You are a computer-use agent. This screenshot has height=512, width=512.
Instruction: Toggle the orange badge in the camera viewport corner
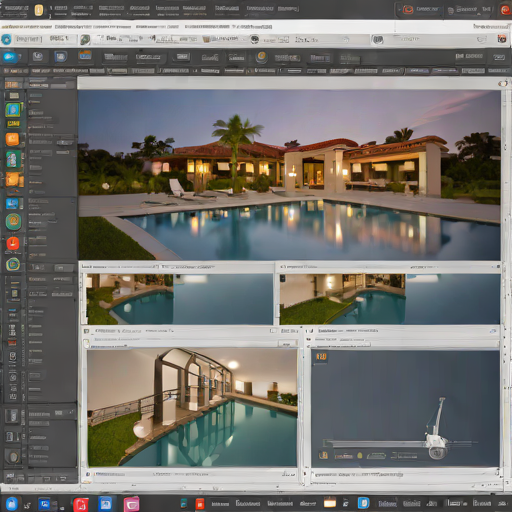[x=321, y=357]
